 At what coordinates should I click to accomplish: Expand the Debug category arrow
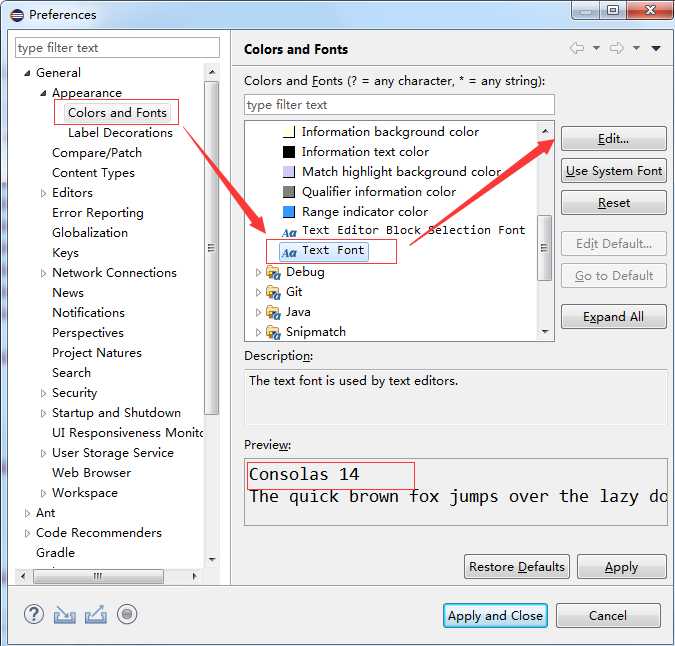coord(258,272)
